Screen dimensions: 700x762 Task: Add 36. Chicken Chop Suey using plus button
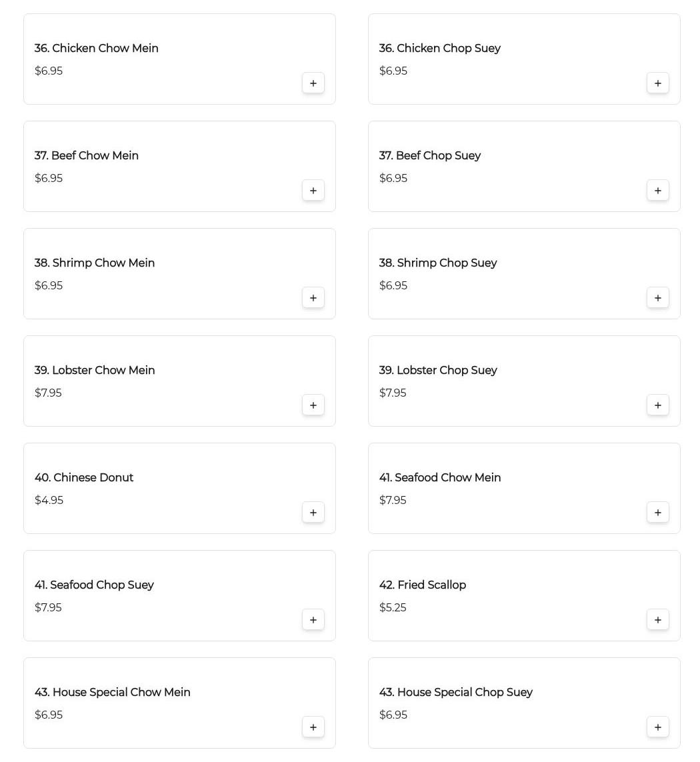pyautogui.click(x=658, y=83)
